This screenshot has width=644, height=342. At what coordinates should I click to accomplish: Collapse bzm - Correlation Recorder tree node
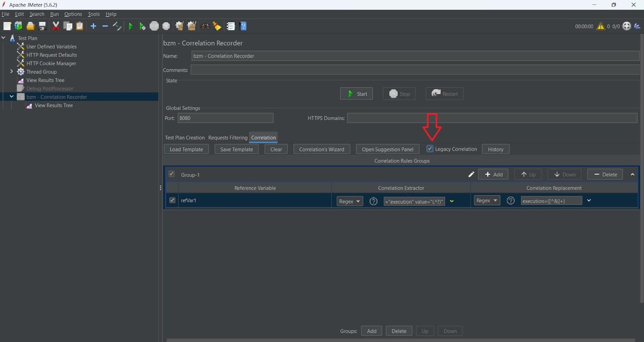click(11, 97)
